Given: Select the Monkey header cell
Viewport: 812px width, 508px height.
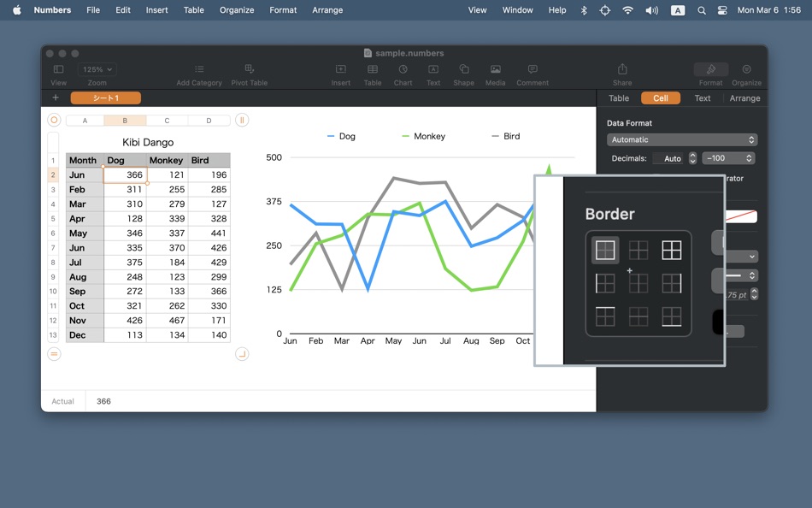Looking at the screenshot, I should pyautogui.click(x=167, y=160).
